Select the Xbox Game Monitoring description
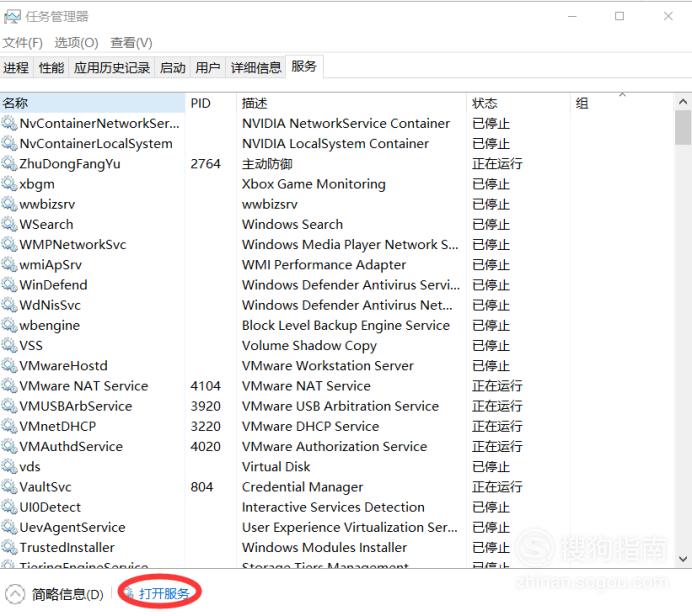 pos(314,184)
